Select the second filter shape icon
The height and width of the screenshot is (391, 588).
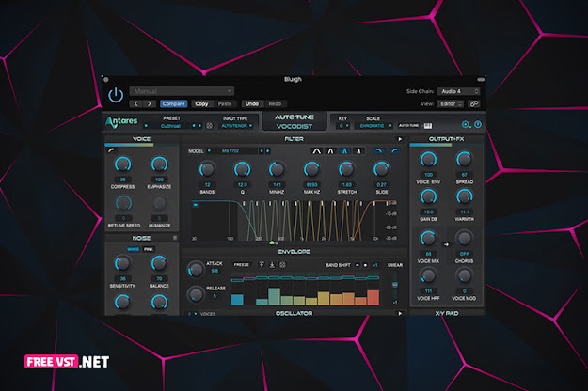331,151
